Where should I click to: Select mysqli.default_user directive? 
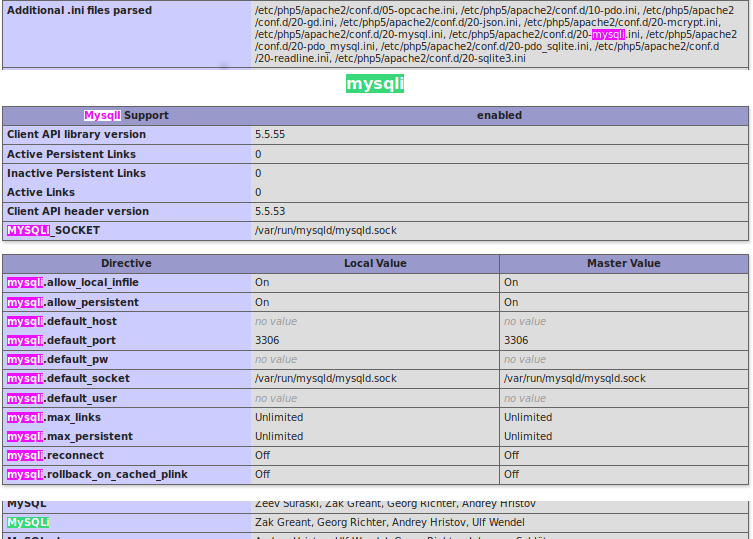(x=62, y=398)
